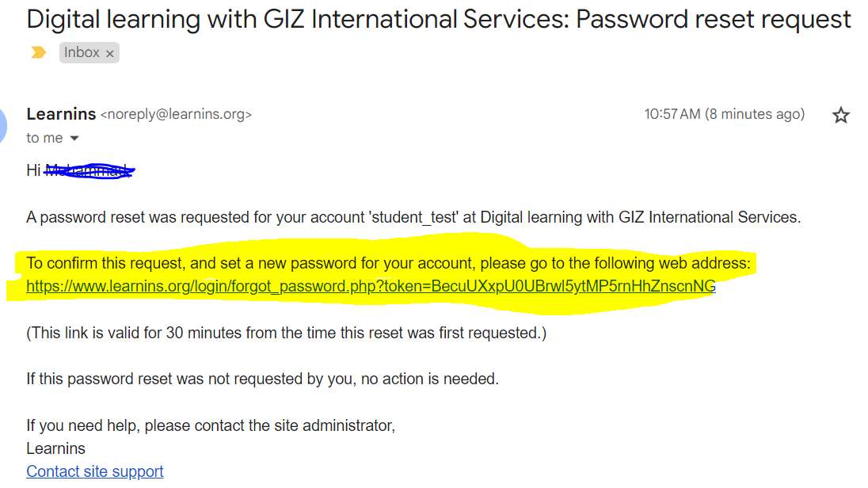Click the sender name Learnins in header

[62, 114]
